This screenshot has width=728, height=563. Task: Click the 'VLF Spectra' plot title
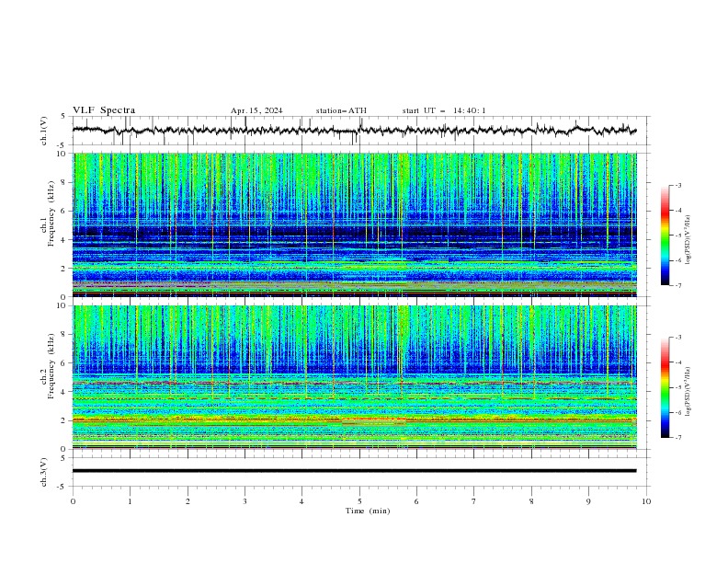pos(104,110)
